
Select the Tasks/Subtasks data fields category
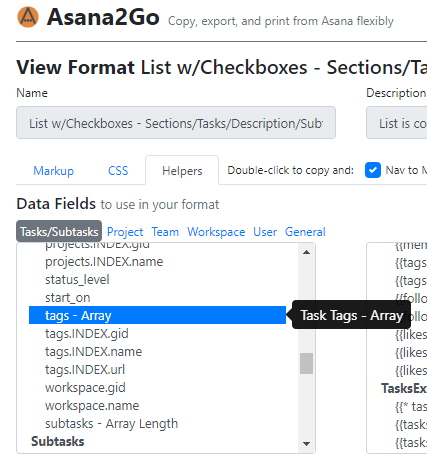[59, 231]
